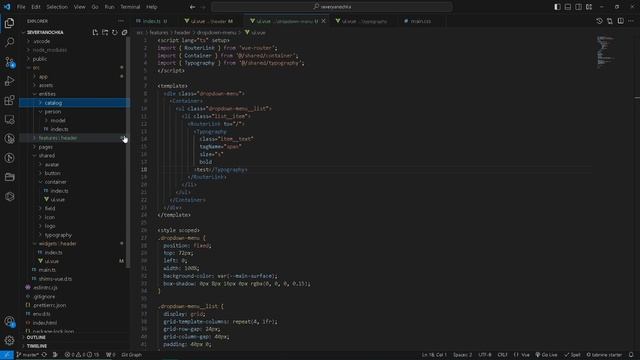Refresh the Explorer file tree

(x=115, y=32)
